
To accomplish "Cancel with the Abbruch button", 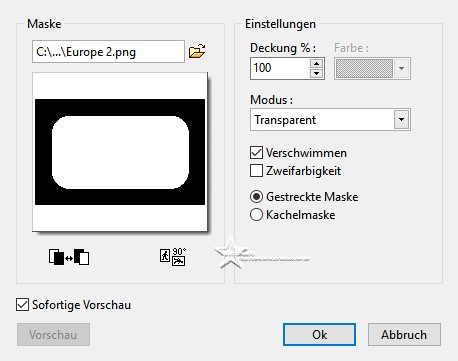I will pos(404,334).
